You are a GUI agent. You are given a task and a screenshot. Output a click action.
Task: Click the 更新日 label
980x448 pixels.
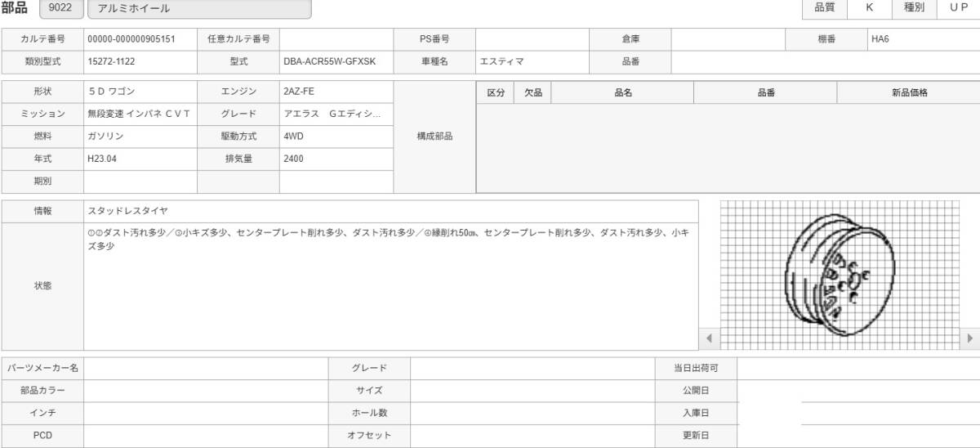pos(696,436)
